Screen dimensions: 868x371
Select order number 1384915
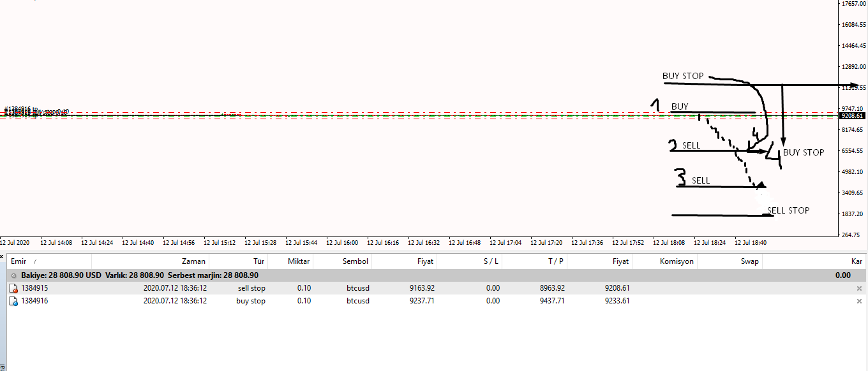coord(34,288)
